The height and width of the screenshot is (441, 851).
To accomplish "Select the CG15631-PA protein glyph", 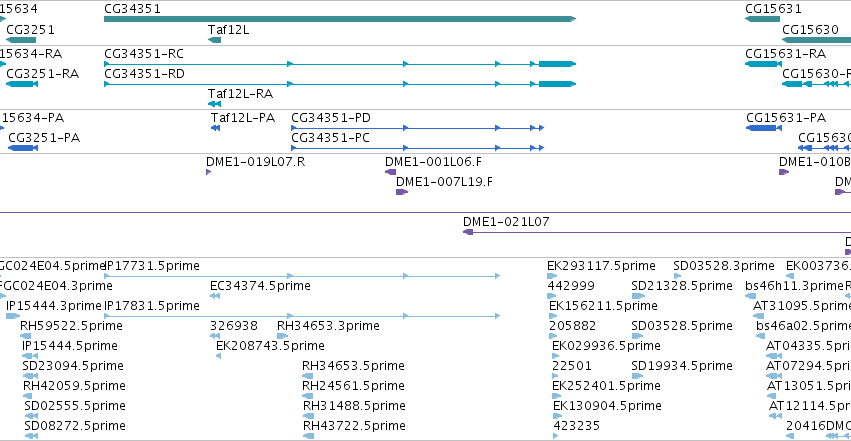I will tap(763, 128).
